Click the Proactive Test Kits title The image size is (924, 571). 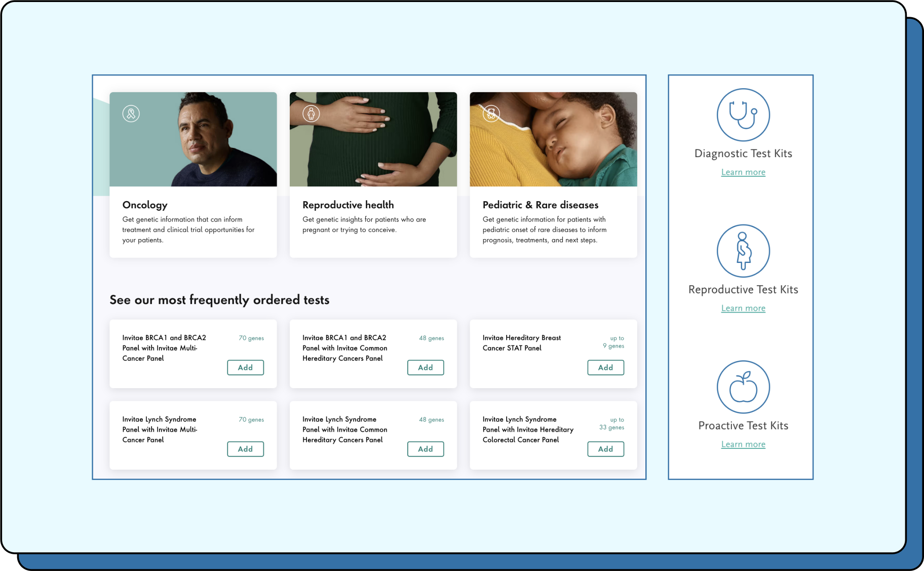coord(743,426)
